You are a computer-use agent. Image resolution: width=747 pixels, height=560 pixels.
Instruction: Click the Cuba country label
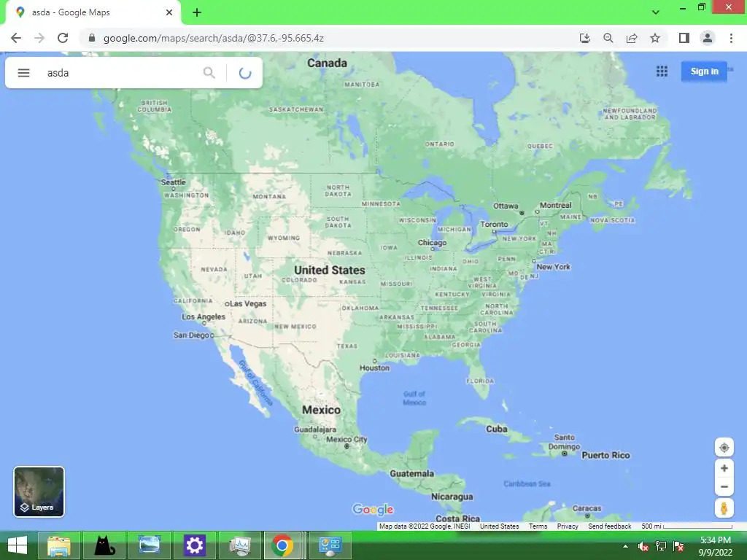coord(496,429)
